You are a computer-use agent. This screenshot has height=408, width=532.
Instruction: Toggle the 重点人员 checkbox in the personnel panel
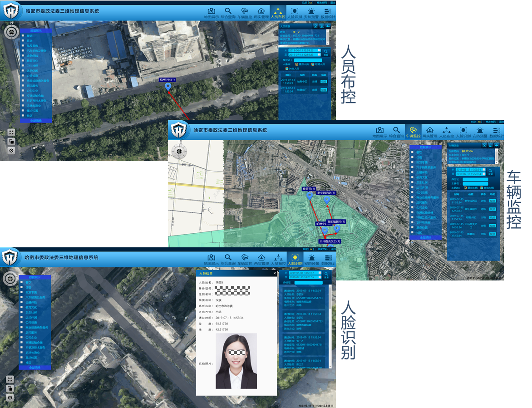point(297,64)
